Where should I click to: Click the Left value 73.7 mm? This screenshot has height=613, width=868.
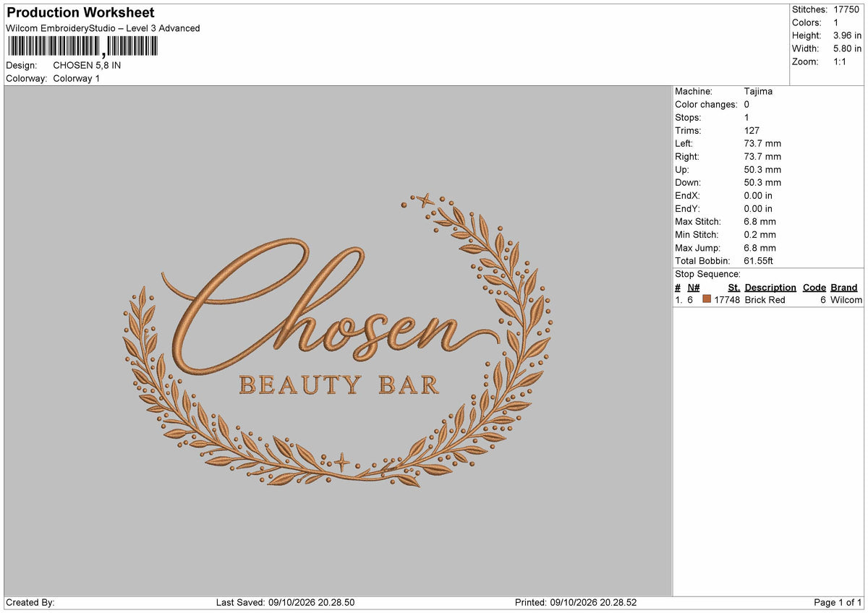point(762,143)
